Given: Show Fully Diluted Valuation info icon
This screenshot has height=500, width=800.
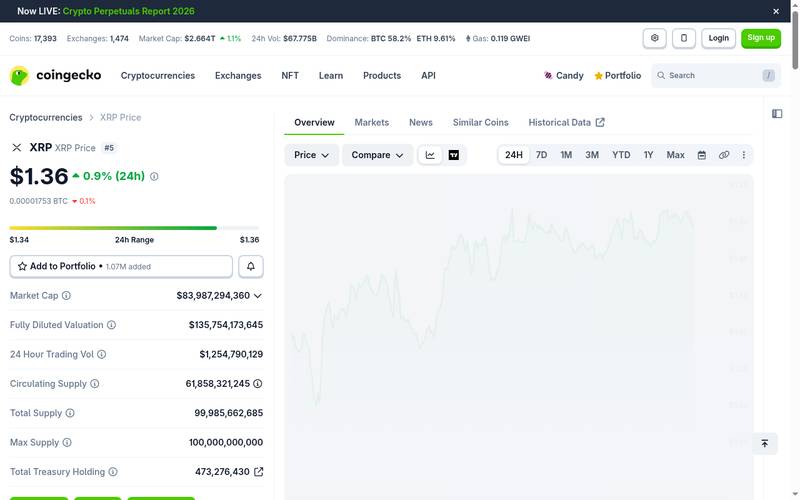Looking at the screenshot, I should [111, 325].
